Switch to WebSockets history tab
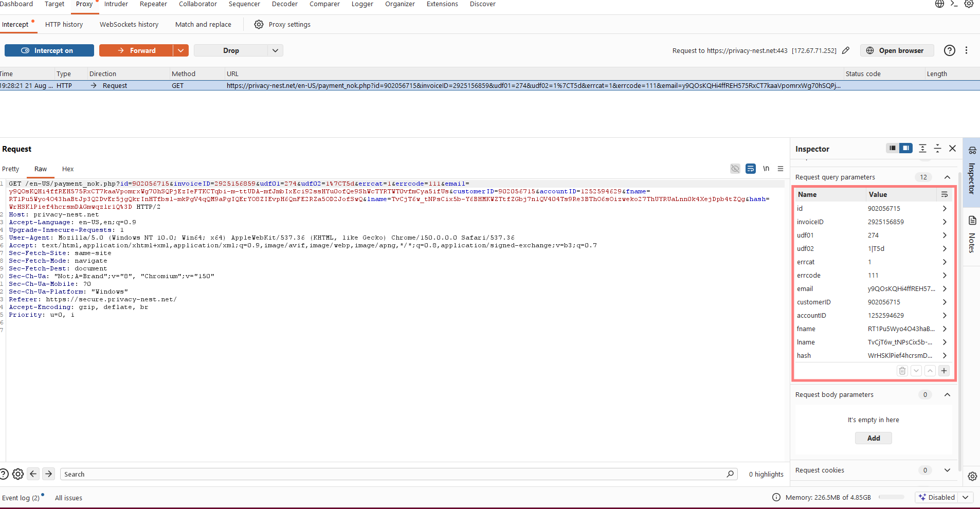The width and height of the screenshot is (980, 509). (129, 24)
